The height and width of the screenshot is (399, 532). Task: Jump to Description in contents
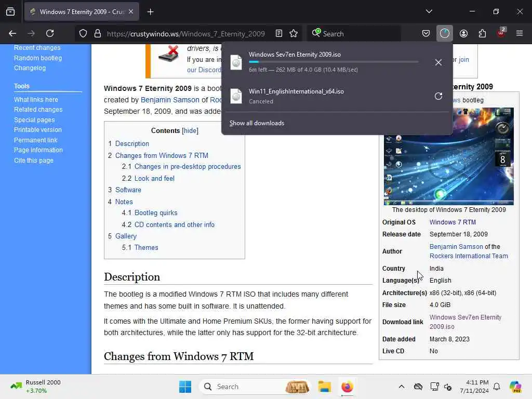(x=132, y=143)
